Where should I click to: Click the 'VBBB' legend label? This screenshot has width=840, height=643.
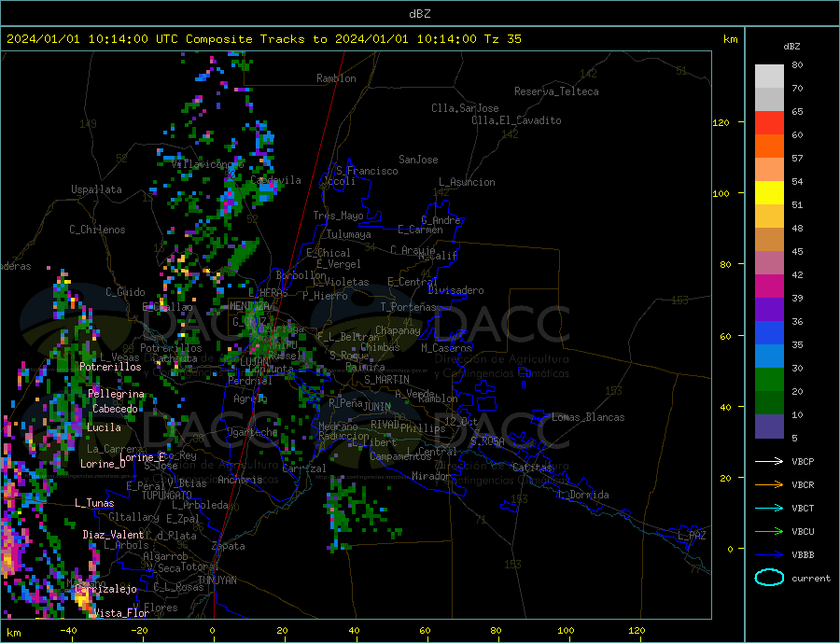pos(803,555)
